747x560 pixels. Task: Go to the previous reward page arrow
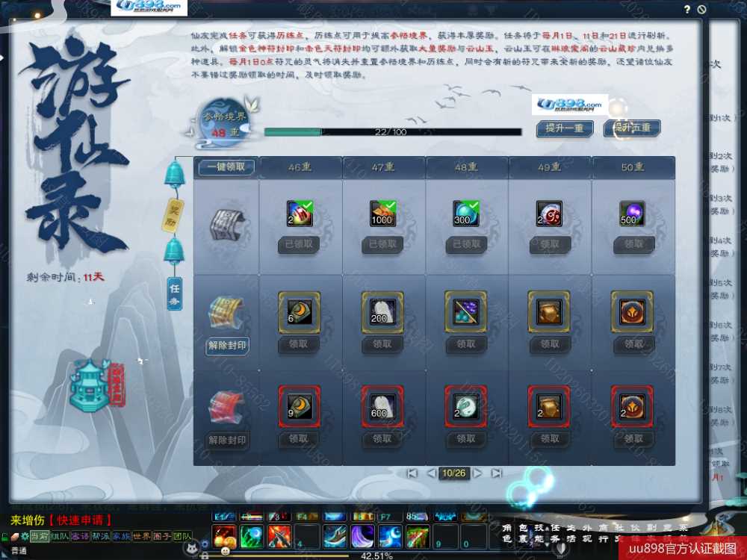[431, 473]
